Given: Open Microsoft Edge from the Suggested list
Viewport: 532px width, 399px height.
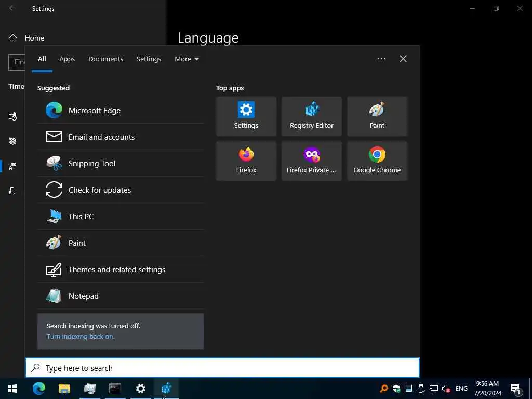Looking at the screenshot, I should pyautogui.click(x=121, y=110).
